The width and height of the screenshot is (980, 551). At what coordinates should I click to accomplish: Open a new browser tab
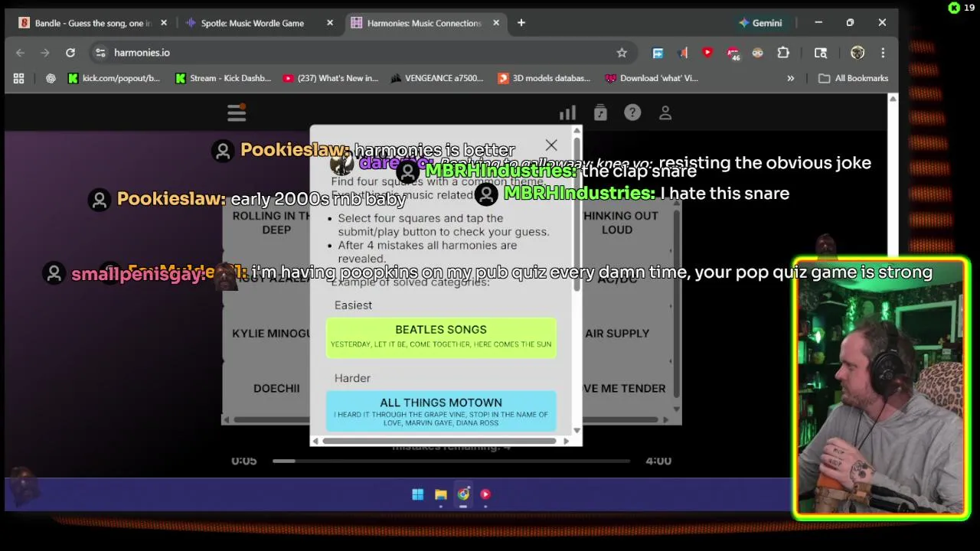click(521, 23)
